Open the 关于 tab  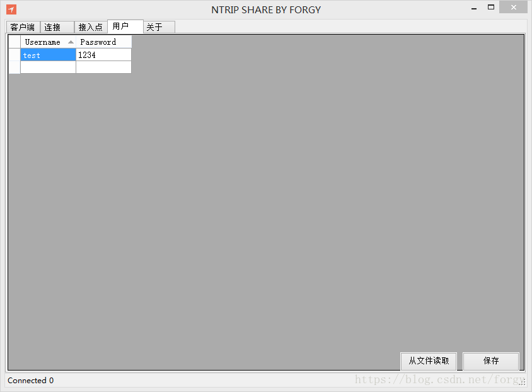click(159, 27)
